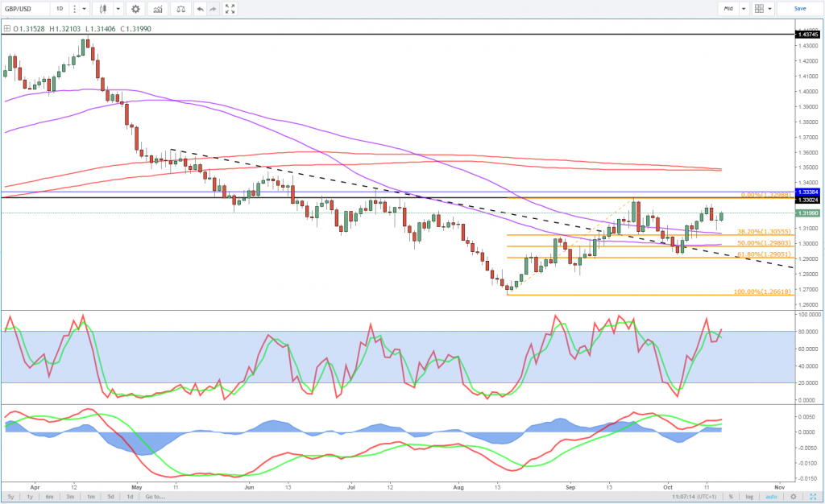The height and width of the screenshot is (504, 825).
Task: Open the indicators menu icon
Action: click(158, 9)
